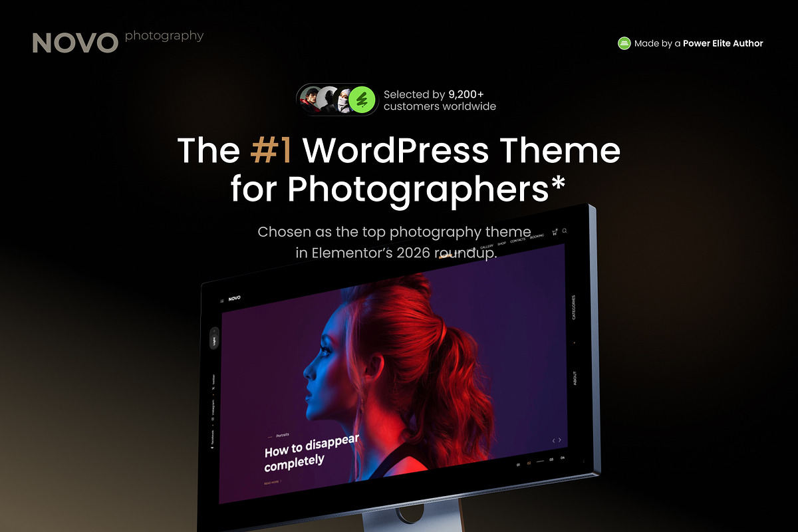This screenshot has height=532, width=798.
Task: Switch the Light mode toggle
Action: (x=214, y=340)
